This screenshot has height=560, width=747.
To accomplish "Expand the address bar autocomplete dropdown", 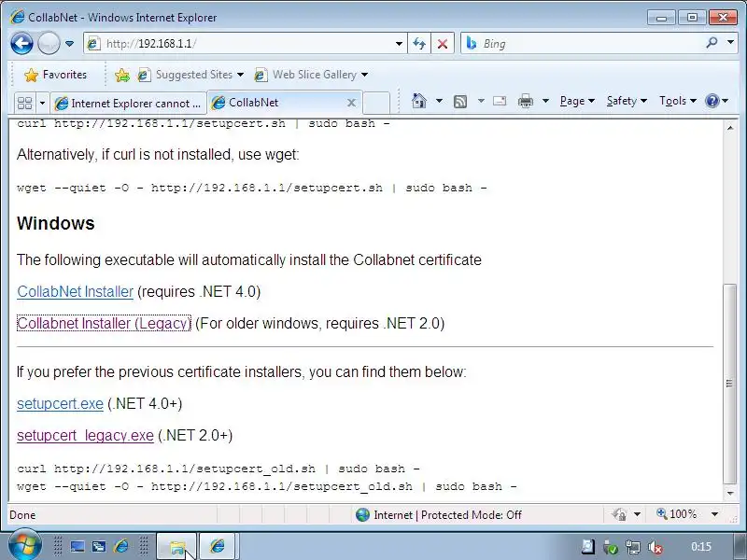I will [x=400, y=44].
